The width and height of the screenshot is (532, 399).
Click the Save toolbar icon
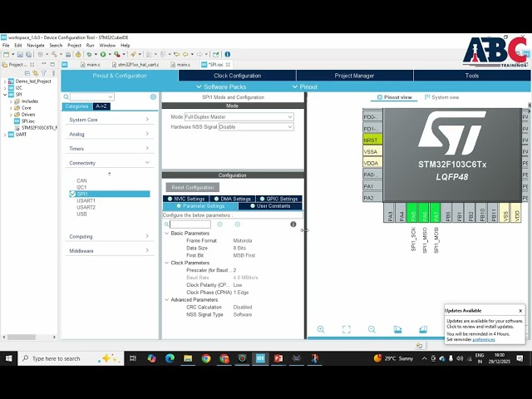pos(20,54)
